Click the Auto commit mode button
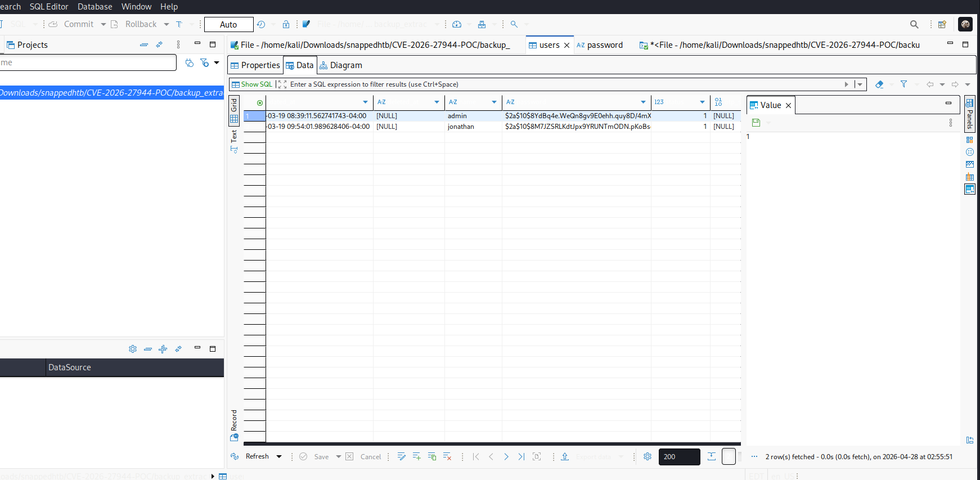 228,24
